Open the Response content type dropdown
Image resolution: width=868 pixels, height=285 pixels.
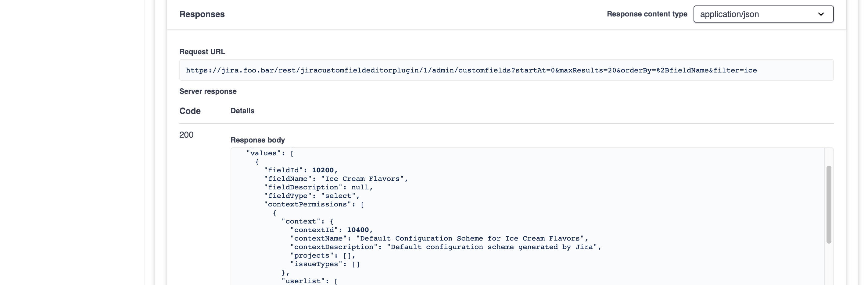click(762, 14)
